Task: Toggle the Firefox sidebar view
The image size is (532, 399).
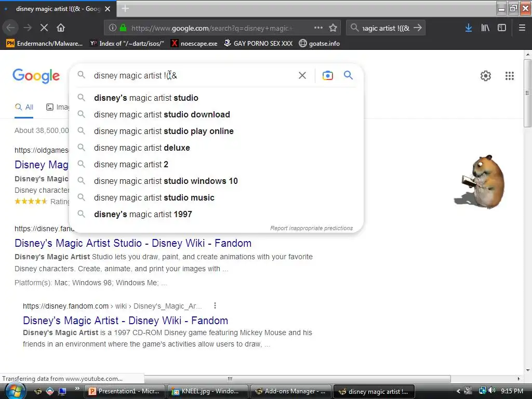Action: point(502,28)
